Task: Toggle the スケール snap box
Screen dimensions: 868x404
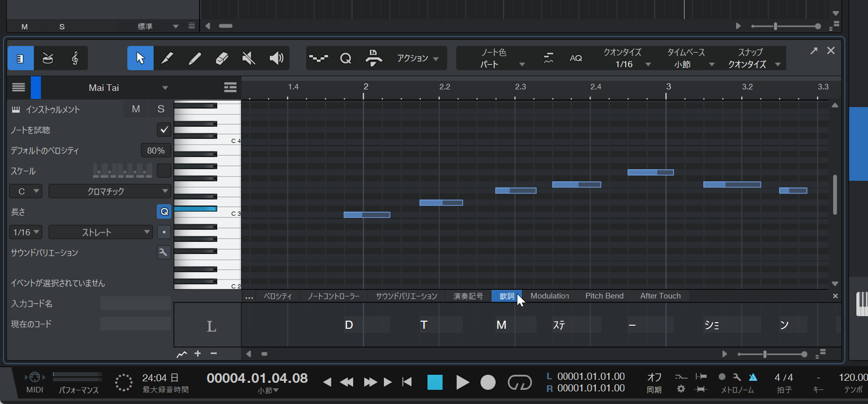Action: point(164,171)
